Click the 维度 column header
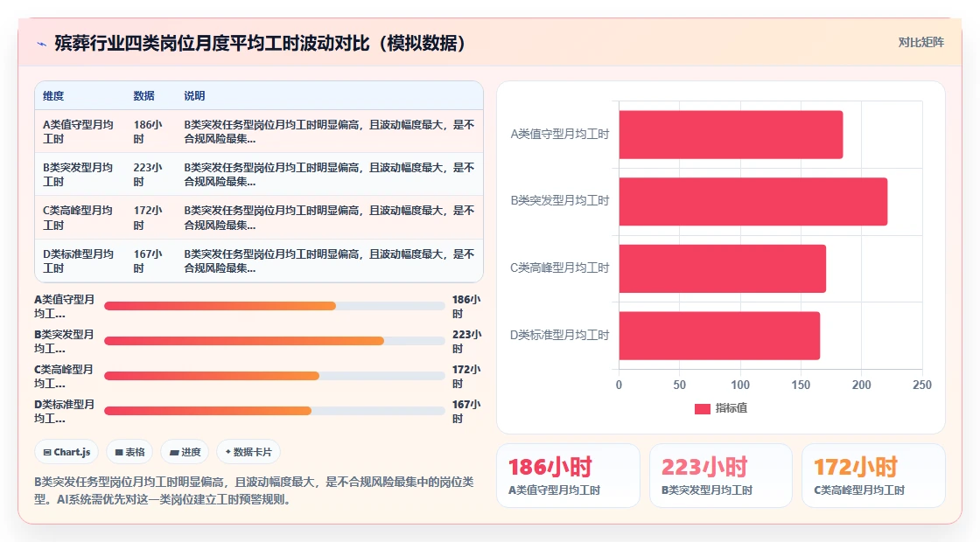This screenshot has width=980, height=542. 53,95
